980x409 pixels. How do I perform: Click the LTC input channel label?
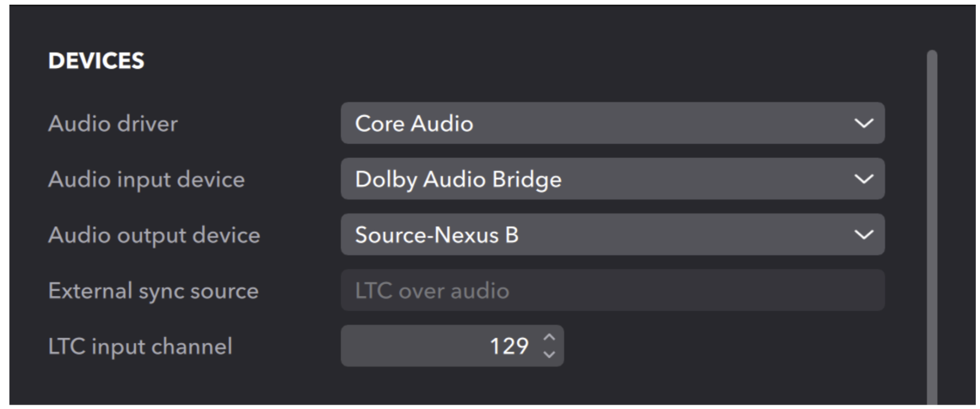click(x=140, y=346)
